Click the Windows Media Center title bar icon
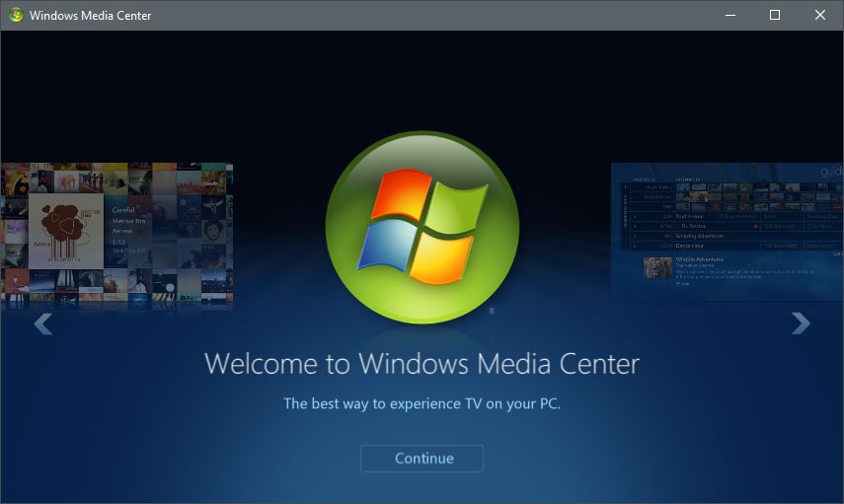The image size is (844, 504). [x=16, y=15]
